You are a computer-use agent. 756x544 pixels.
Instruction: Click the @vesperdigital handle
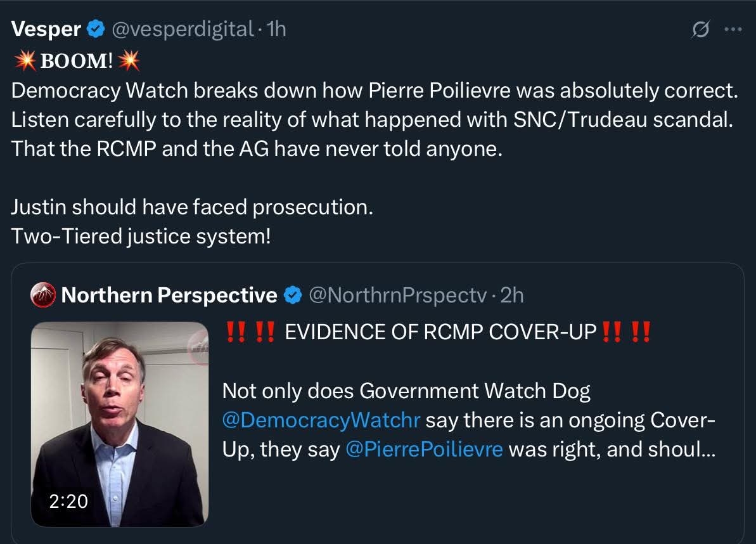tap(183, 29)
